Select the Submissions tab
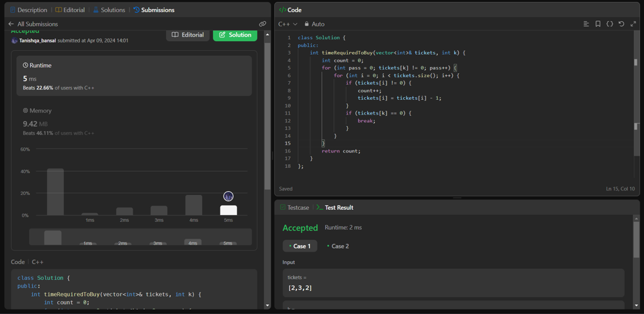Image resolution: width=644 pixels, height=314 pixels. (x=154, y=10)
